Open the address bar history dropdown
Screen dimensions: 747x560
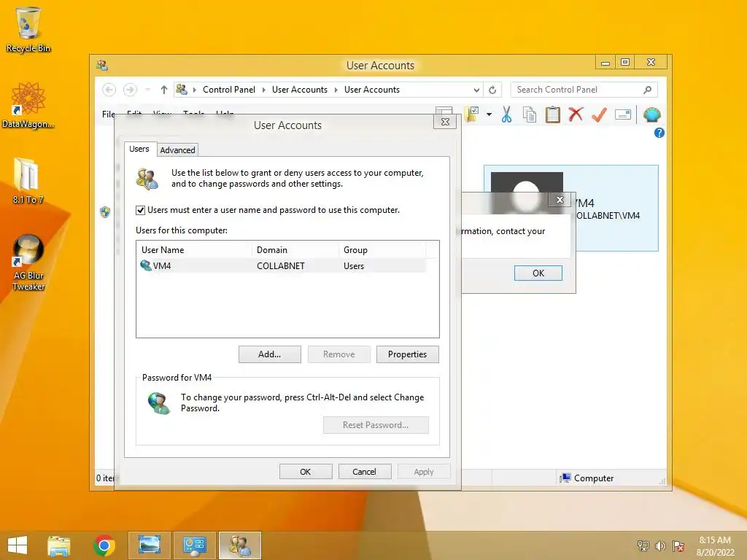[x=476, y=90]
